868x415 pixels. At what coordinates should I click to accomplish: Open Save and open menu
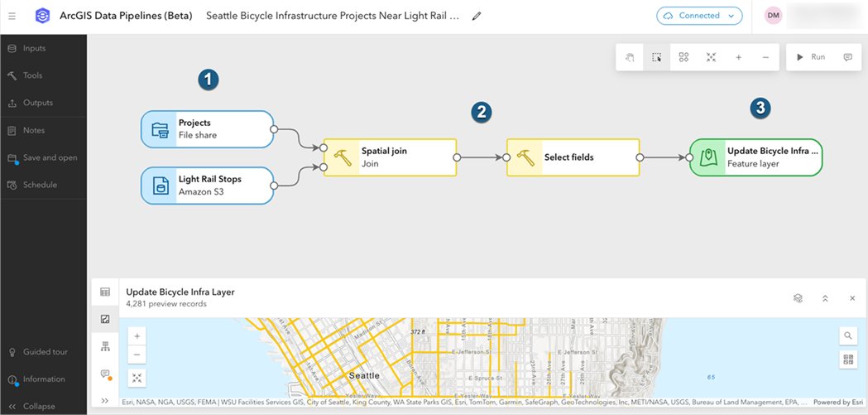(43, 157)
